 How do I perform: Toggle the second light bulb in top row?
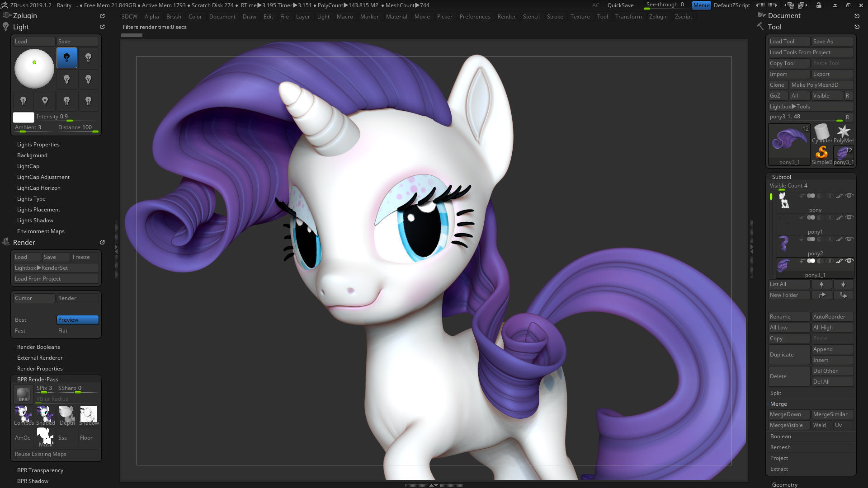[89, 58]
